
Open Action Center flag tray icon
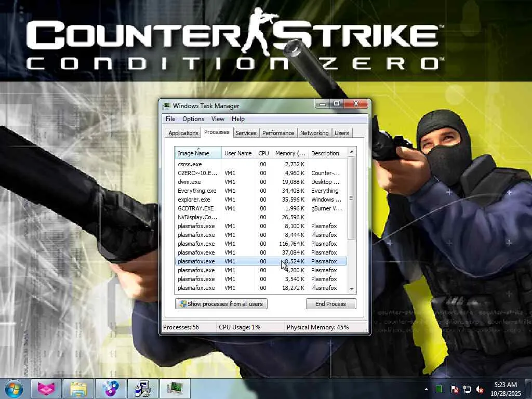[x=454, y=389]
